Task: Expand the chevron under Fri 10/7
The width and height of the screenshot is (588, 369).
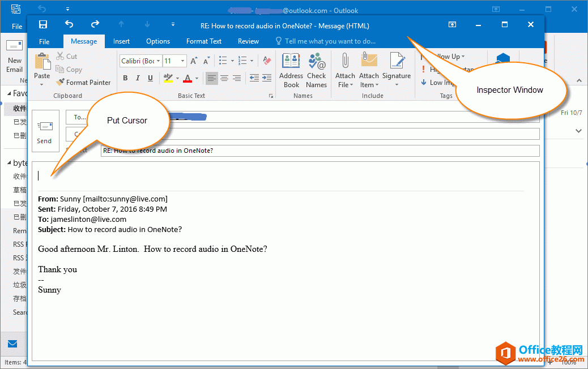Action: click(x=578, y=131)
